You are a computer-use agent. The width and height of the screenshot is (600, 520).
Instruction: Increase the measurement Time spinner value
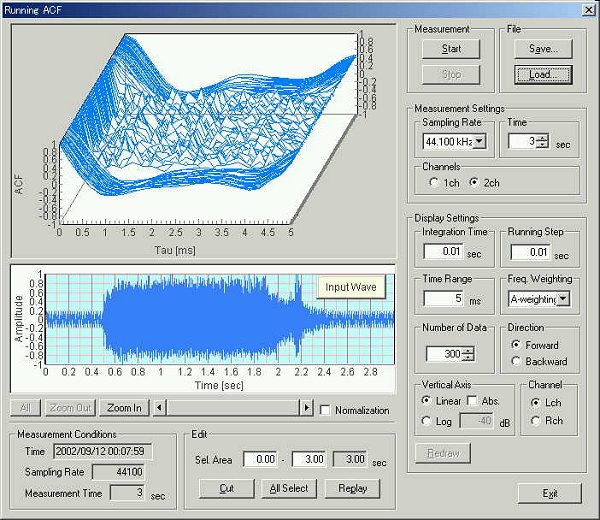(x=542, y=138)
